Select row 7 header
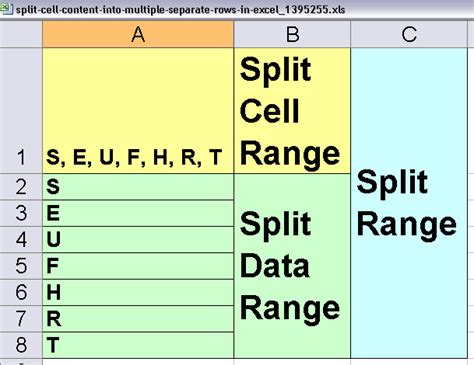 point(21,319)
